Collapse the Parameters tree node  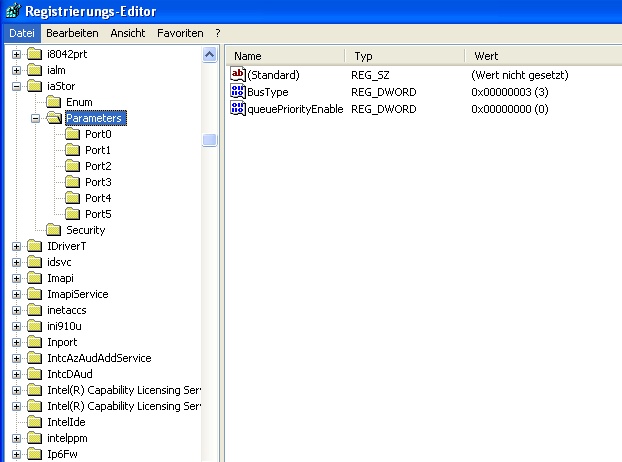35,118
